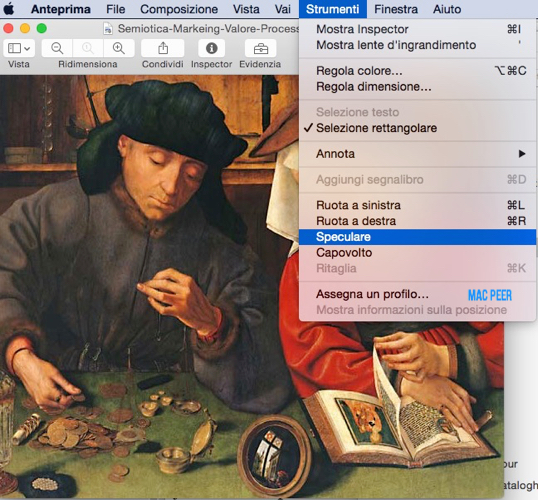Open the Inspector info icon
538x500 pixels.
(211, 48)
